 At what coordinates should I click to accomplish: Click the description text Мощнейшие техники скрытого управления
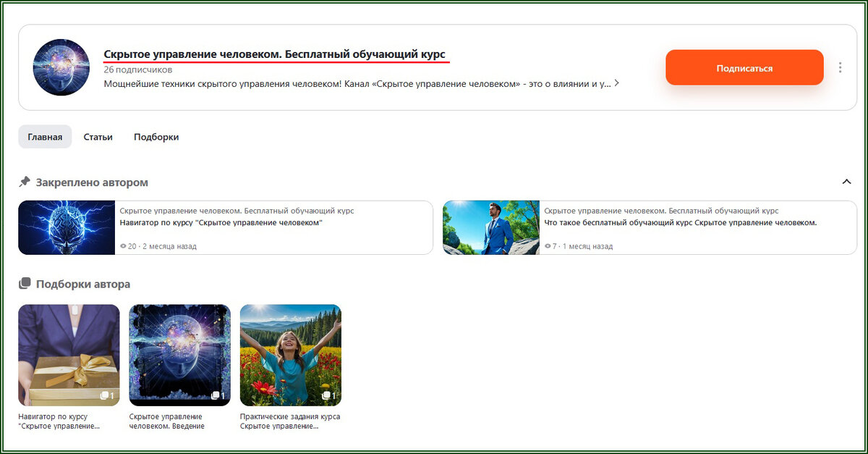357,83
